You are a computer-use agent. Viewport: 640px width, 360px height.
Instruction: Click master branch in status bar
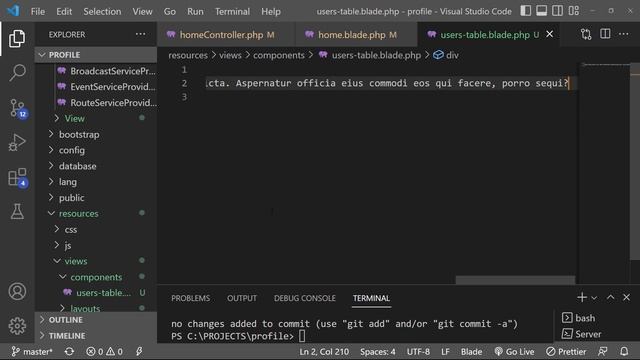click(32, 351)
